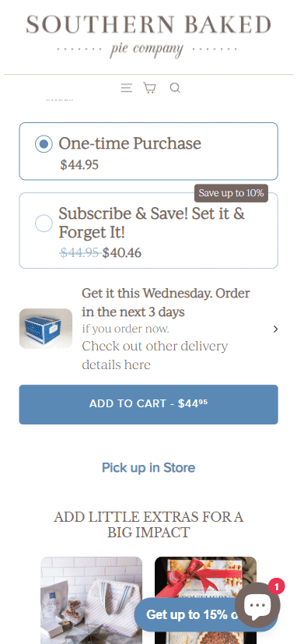
Task: Open the Shopify chat bubble
Action: coord(257,605)
